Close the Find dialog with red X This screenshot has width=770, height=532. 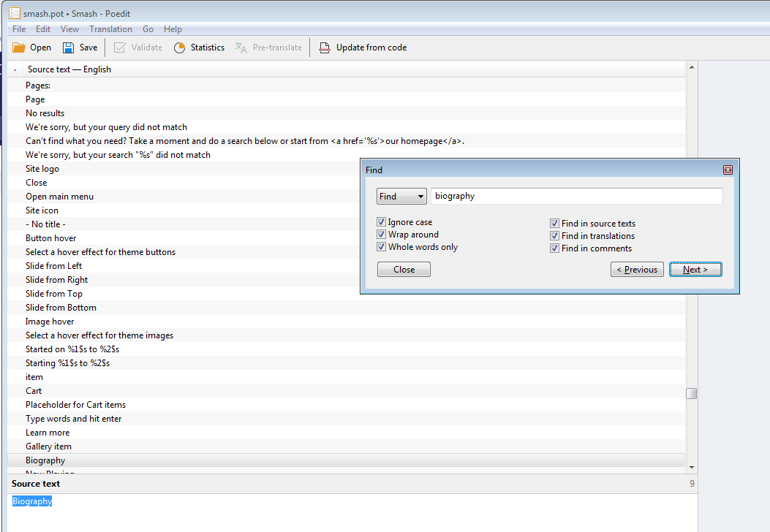pyautogui.click(x=728, y=170)
